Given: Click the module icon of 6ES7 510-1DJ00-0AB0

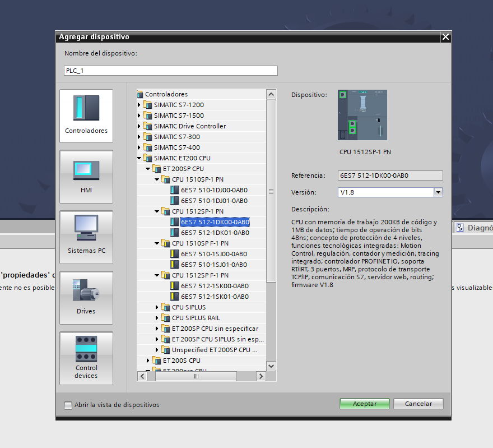Looking at the screenshot, I should pyautogui.click(x=174, y=190).
